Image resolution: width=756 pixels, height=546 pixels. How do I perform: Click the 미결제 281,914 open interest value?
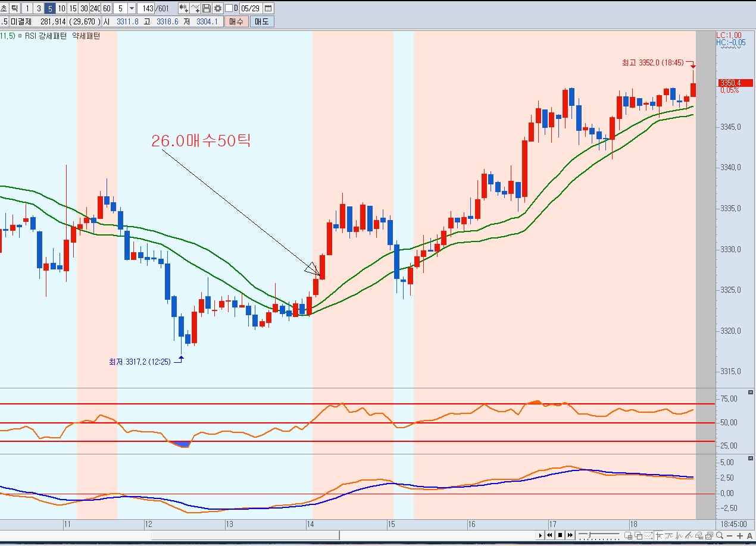39,21
